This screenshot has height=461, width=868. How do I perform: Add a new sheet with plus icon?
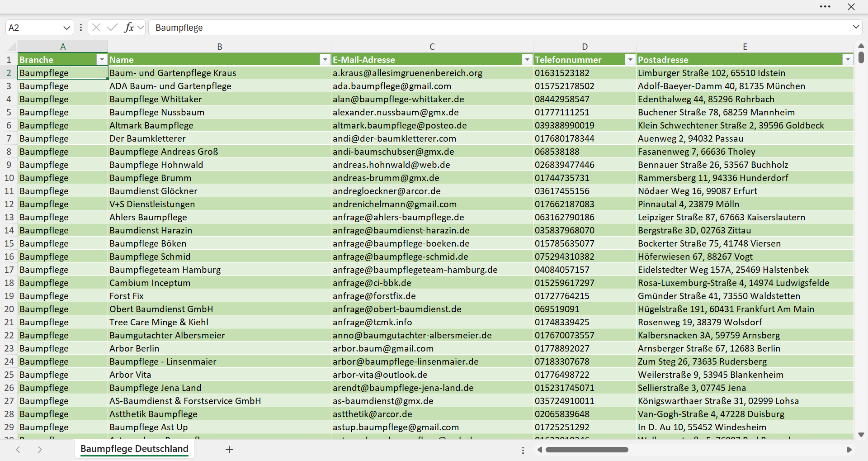229,449
